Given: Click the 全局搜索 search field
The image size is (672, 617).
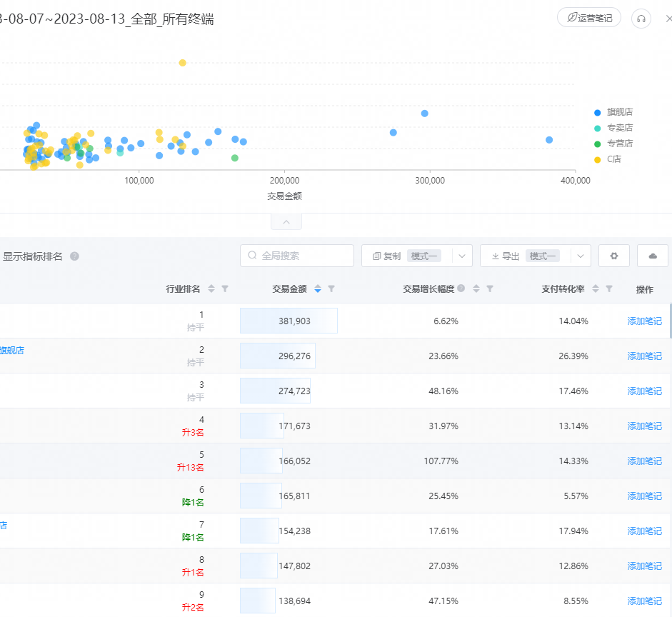Looking at the screenshot, I should pos(297,256).
